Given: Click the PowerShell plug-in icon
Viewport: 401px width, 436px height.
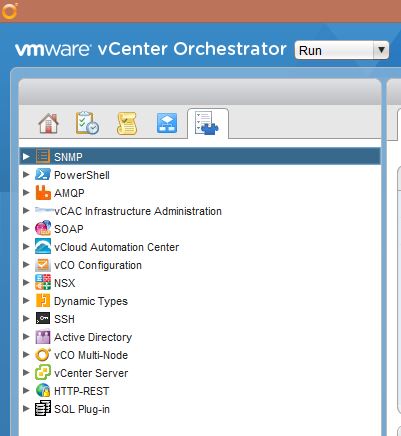Looking at the screenshot, I should (x=43, y=175).
